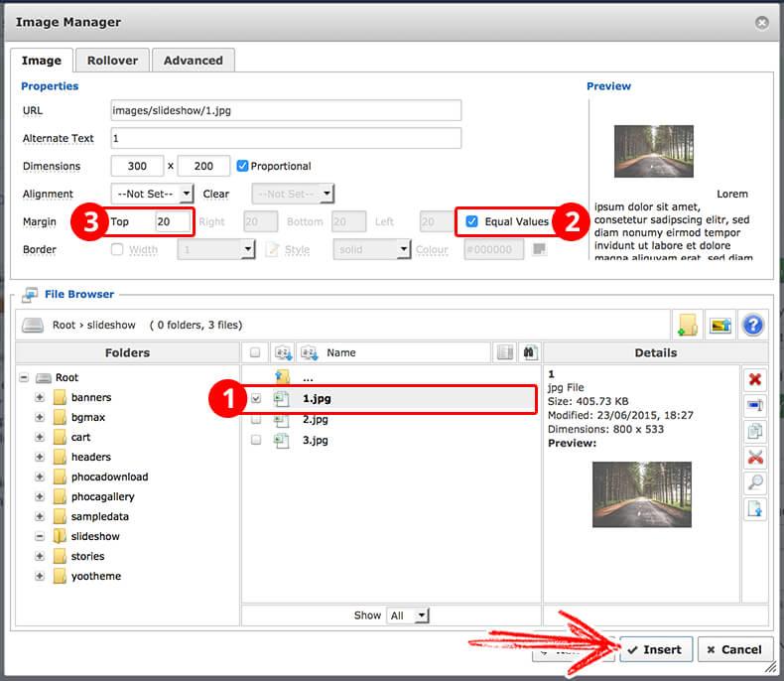Viewport: 784px width, 681px height.
Task: Switch to the Rollover tab
Action: [112, 61]
